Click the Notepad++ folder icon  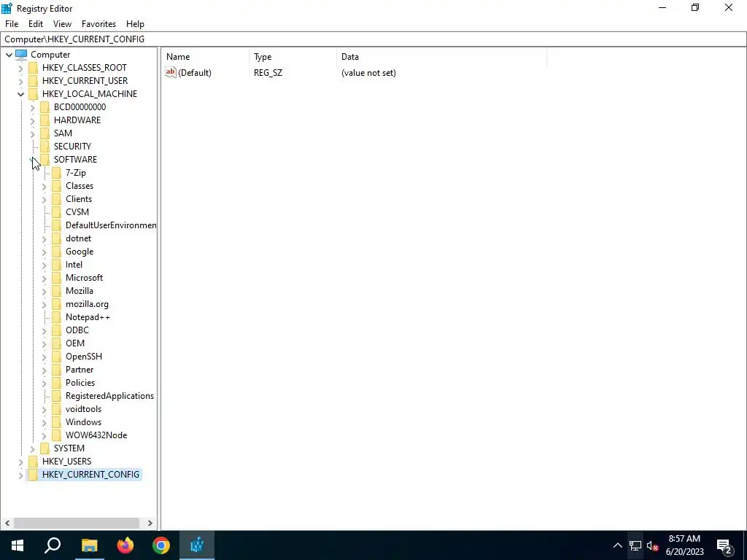pyautogui.click(x=57, y=316)
